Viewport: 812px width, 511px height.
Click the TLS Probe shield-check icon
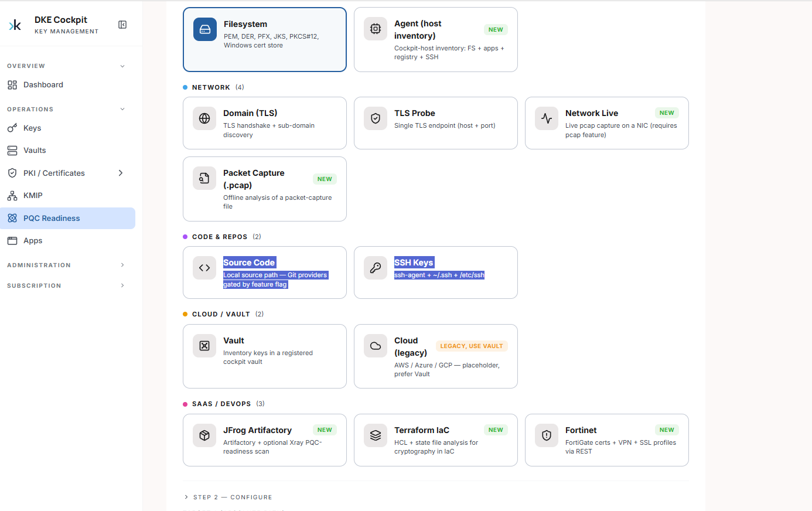[x=376, y=118]
